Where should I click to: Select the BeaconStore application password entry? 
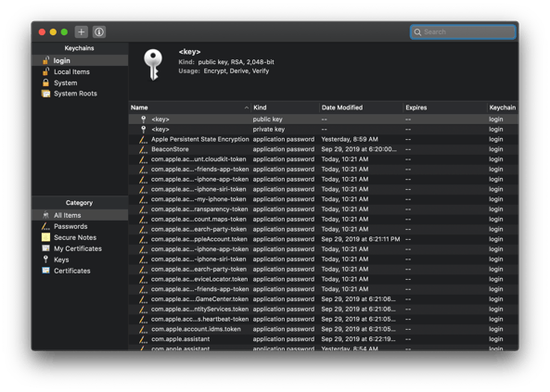click(324, 149)
